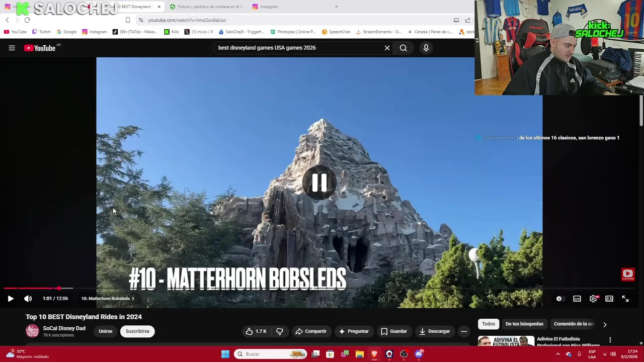Image resolution: width=644 pixels, height=362 pixels.
Task: Open the Twitch bookmark
Action: click(41, 32)
